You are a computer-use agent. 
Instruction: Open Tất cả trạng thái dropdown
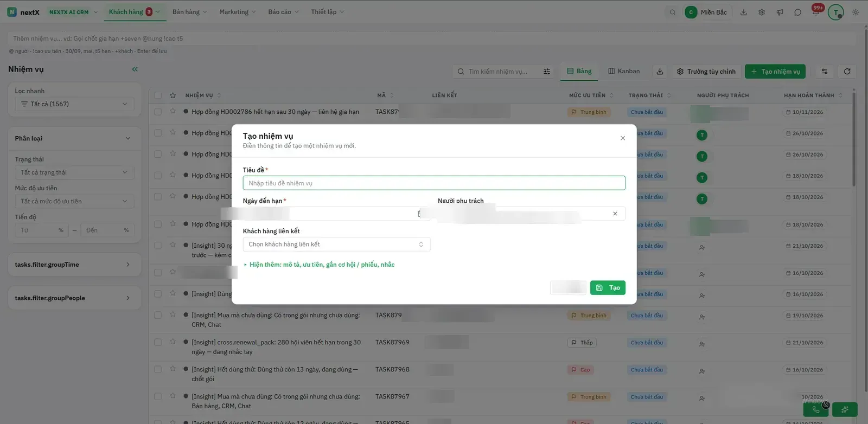point(74,172)
